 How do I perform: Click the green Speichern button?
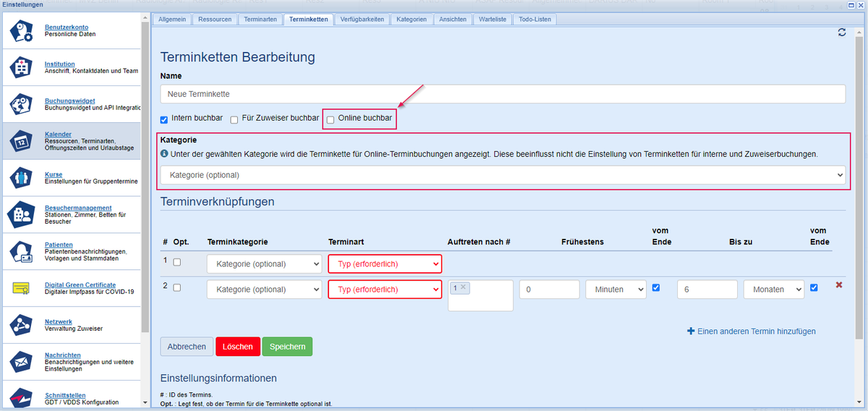tap(287, 347)
